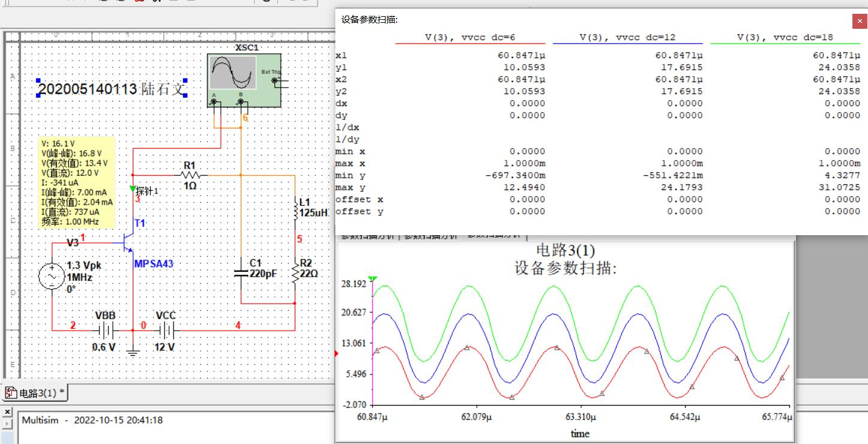Click the graph title 电路3(1)

click(565, 250)
